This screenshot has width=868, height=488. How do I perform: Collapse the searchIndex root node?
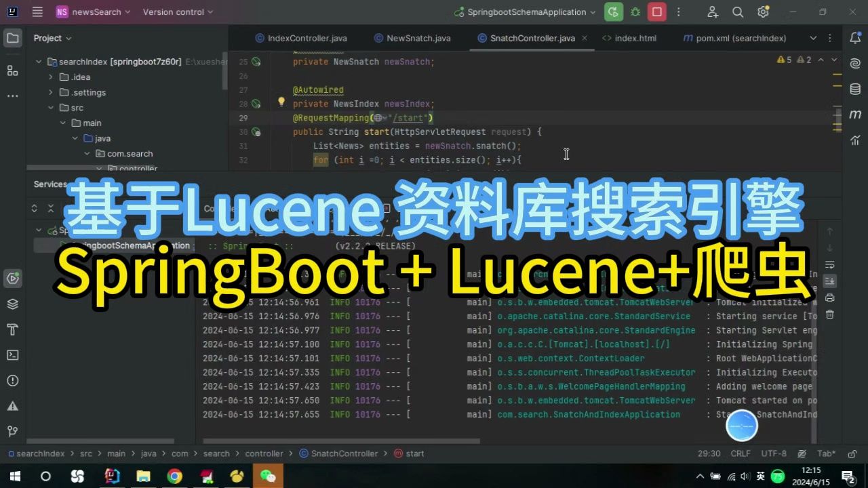(39, 62)
